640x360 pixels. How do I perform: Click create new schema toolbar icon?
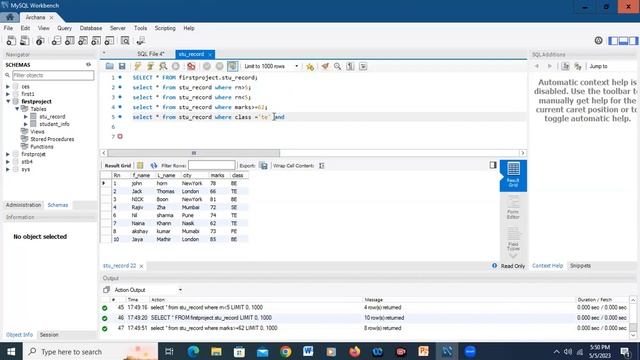tap(56, 41)
